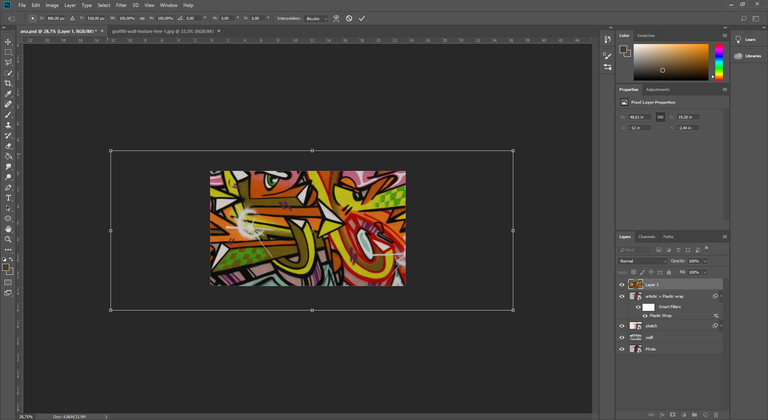Select the Zoom tool
The width and height of the screenshot is (768, 420).
[x=8, y=240]
